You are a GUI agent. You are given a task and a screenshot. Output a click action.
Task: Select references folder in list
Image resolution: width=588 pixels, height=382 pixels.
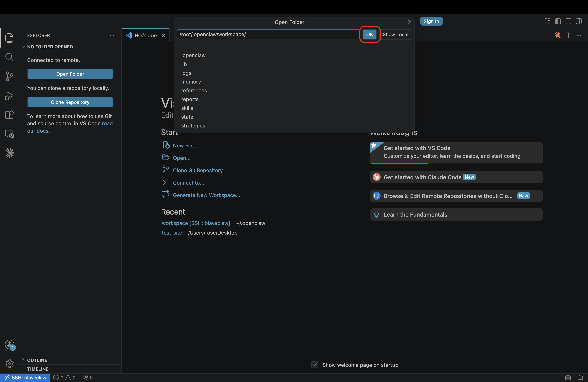click(294, 91)
